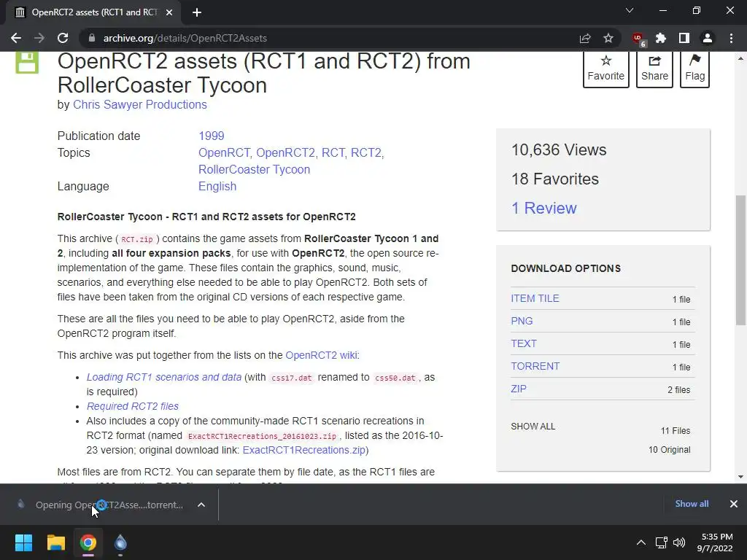Open the Chrome profile icon
Image resolution: width=747 pixels, height=560 pixels.
708,38
